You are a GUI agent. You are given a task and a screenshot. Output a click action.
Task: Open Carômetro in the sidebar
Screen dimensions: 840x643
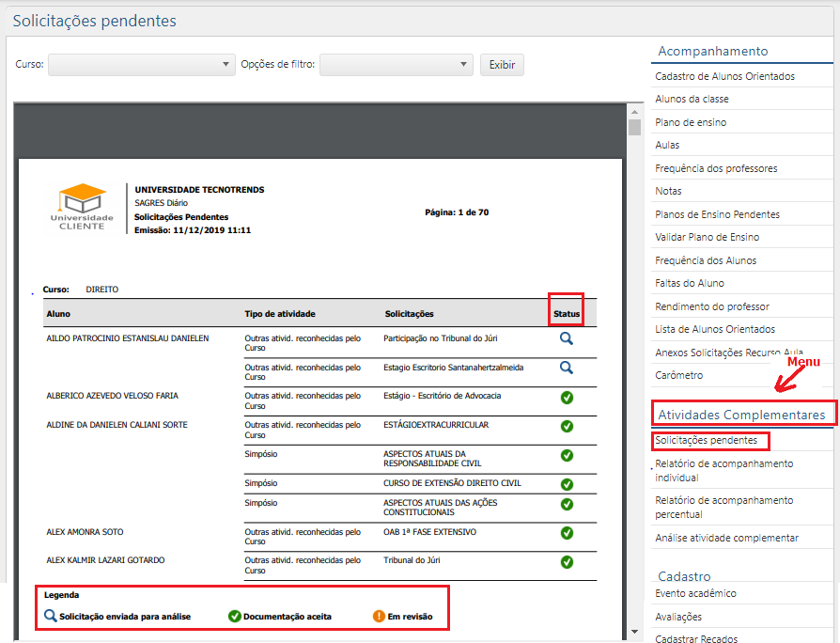point(678,375)
